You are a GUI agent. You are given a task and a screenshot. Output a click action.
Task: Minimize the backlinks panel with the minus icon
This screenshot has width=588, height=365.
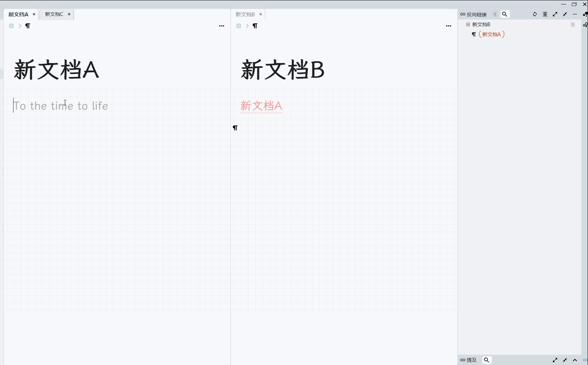tap(575, 14)
